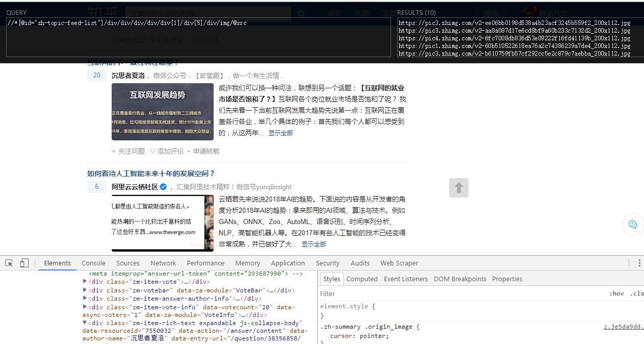Select the Elements tab
Image resolution: width=644 pixels, height=344 pixels.
(57, 263)
